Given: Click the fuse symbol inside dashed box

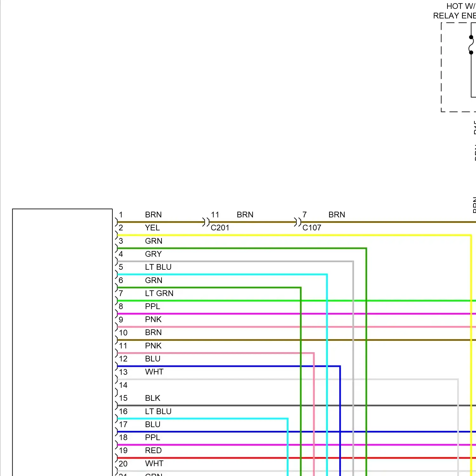Looking at the screenshot, I should point(471,45).
